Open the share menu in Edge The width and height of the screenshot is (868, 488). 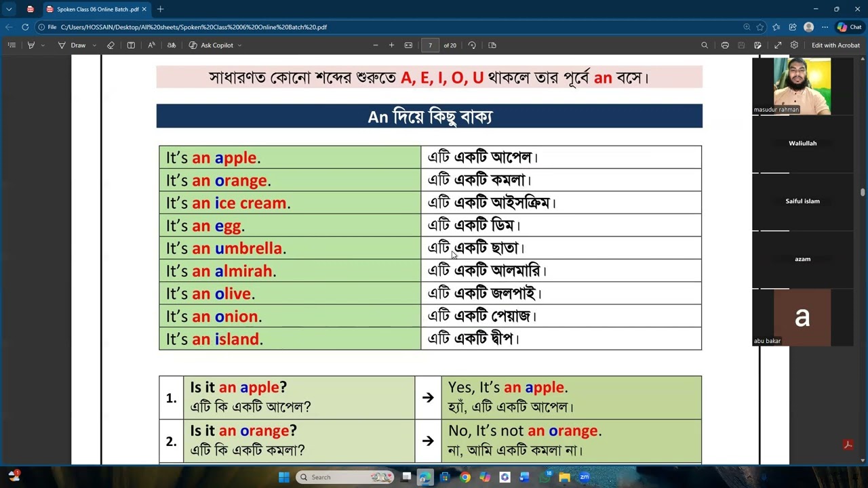coord(793,27)
